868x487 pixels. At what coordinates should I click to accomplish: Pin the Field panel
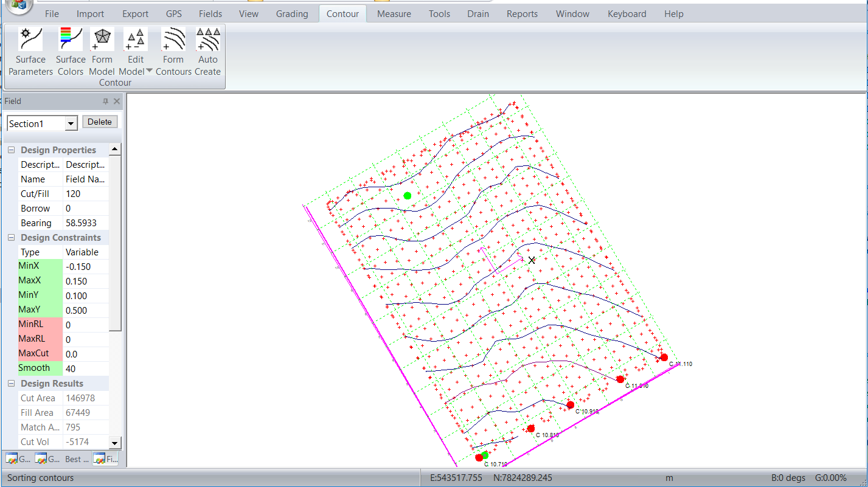(105, 102)
